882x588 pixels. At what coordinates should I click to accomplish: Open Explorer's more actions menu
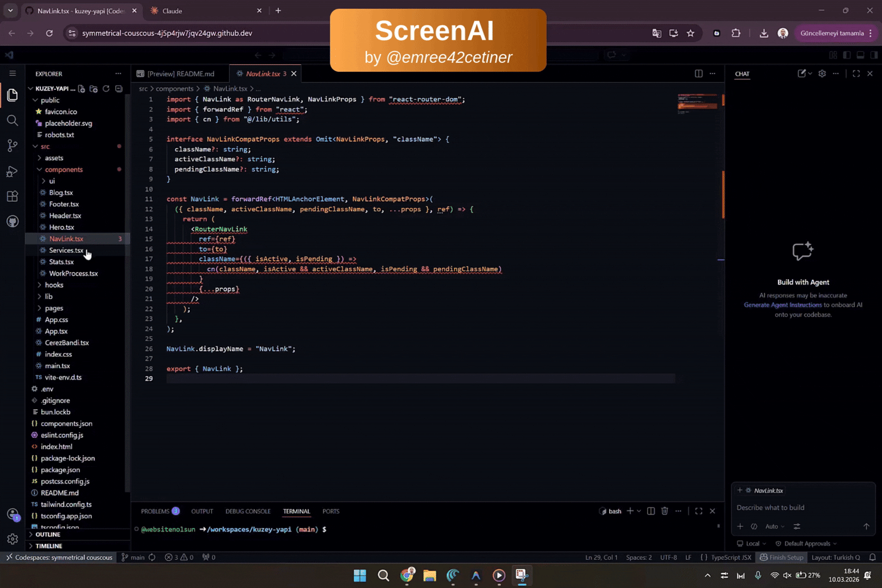click(x=118, y=73)
